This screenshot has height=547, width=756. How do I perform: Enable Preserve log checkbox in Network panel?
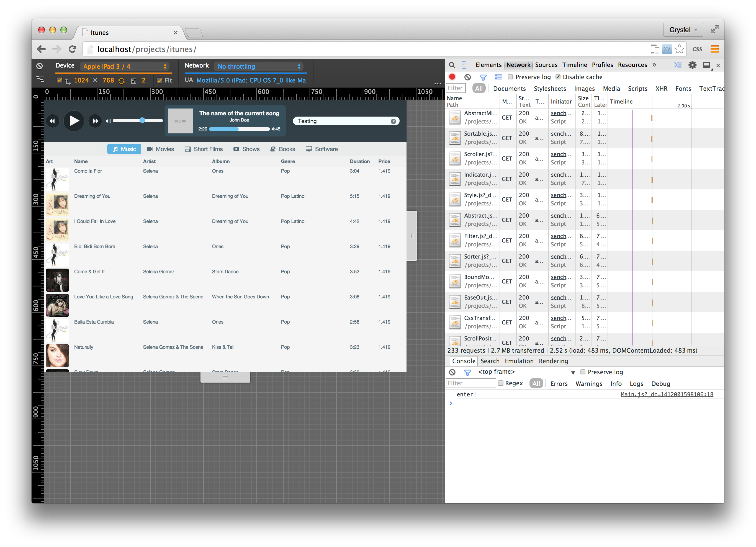click(510, 77)
